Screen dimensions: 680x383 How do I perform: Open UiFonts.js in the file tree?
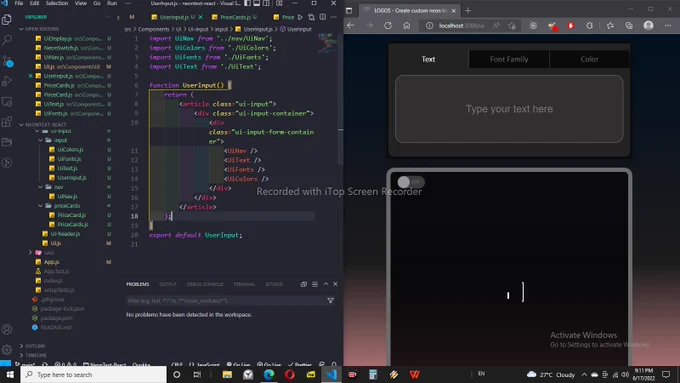click(69, 159)
